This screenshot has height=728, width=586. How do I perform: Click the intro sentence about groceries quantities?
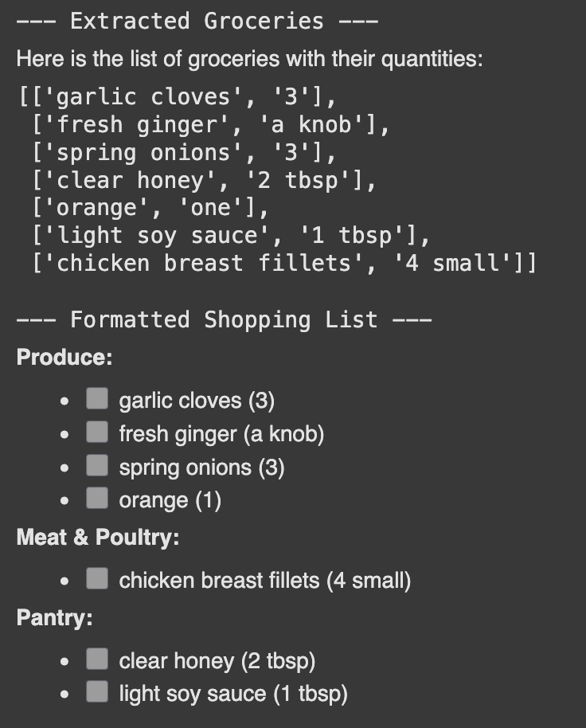click(249, 59)
